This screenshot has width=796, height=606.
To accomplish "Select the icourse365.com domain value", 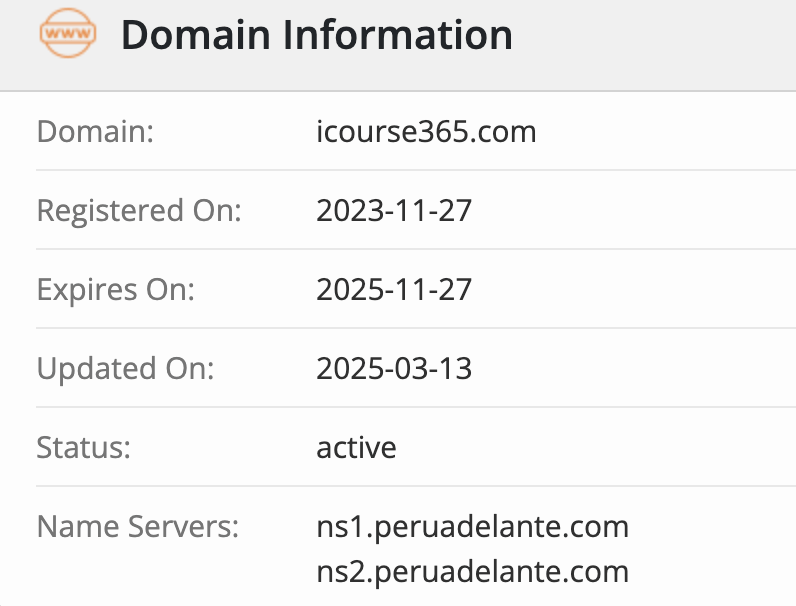I will (x=426, y=132).
